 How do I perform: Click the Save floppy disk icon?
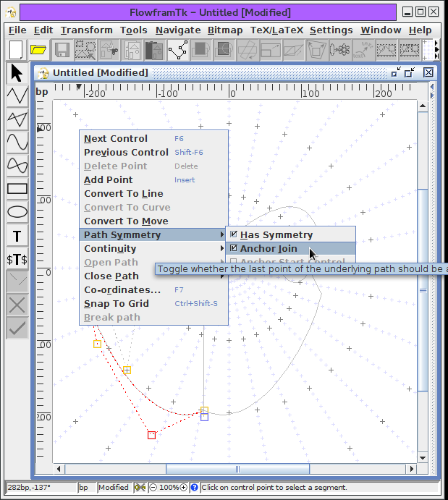(x=62, y=50)
